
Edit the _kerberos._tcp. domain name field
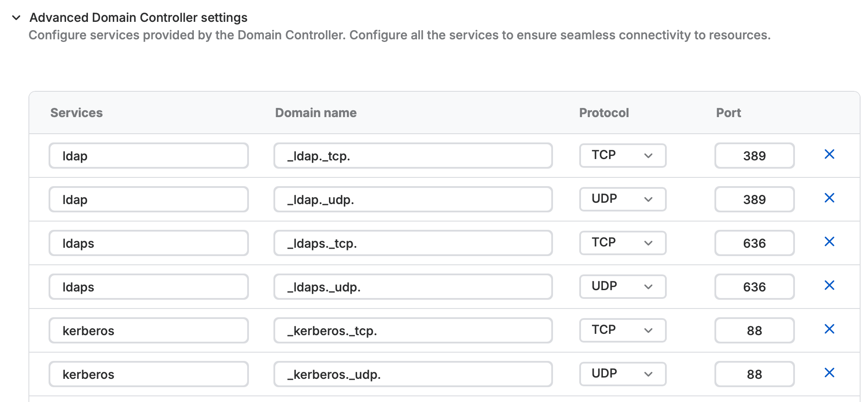[413, 330]
